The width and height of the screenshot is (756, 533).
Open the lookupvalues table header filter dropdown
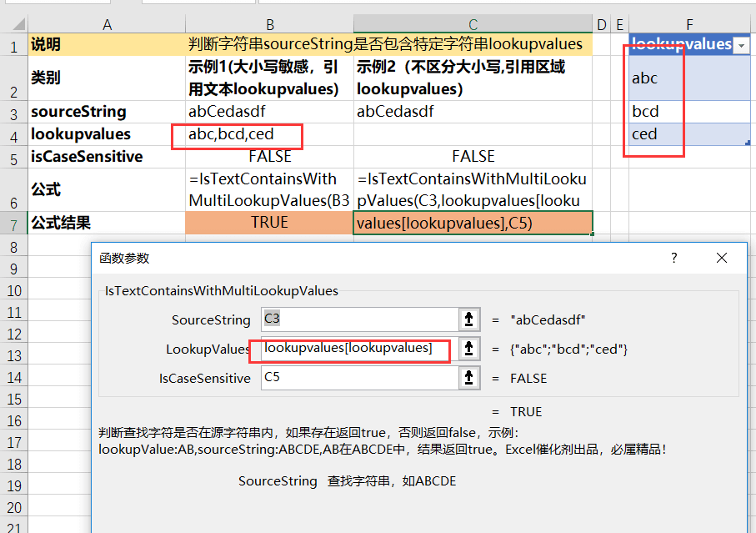[x=742, y=45]
